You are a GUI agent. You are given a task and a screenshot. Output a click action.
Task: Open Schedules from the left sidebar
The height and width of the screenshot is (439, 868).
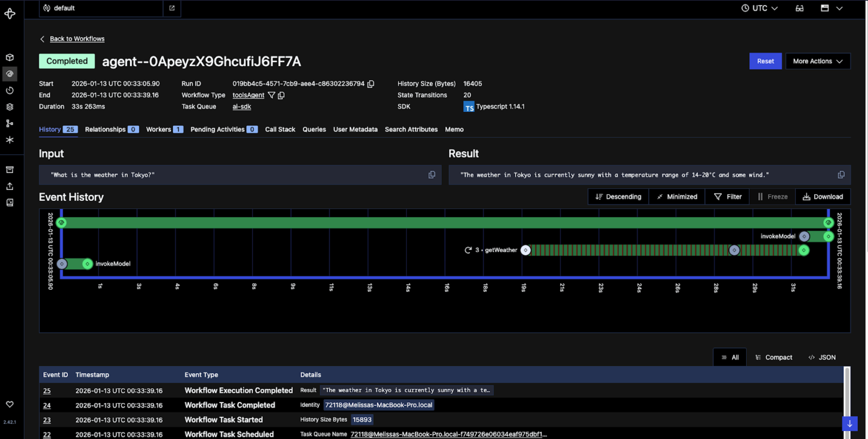pyautogui.click(x=10, y=90)
